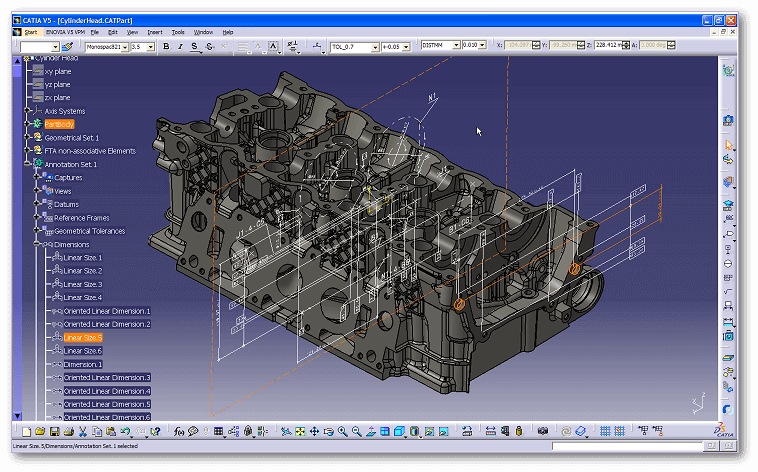758x472 pixels.
Task: Click the New document icon
Action: point(25,431)
